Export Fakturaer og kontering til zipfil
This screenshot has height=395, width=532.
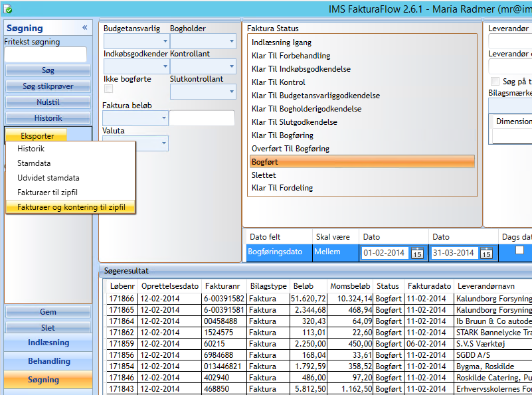click(x=71, y=207)
